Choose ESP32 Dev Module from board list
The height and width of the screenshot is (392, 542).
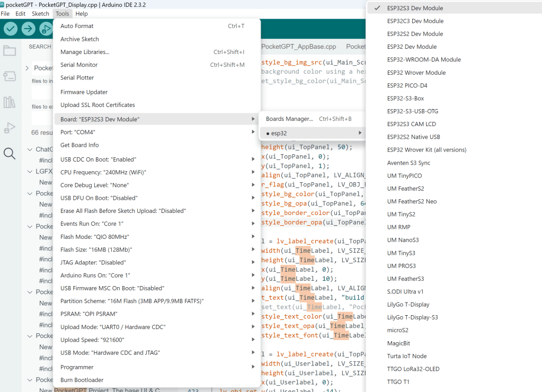coord(412,47)
